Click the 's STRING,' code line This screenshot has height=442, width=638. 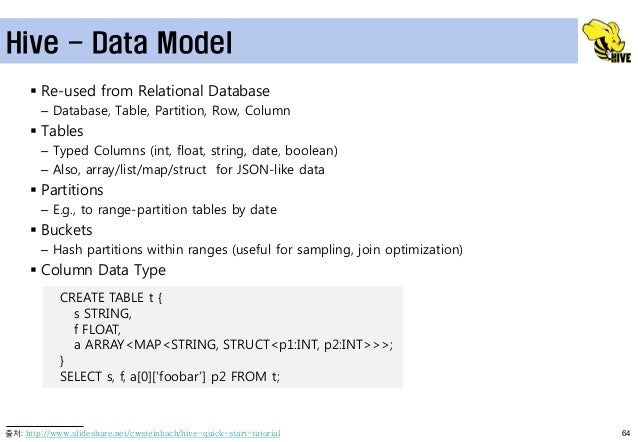[x=103, y=313]
